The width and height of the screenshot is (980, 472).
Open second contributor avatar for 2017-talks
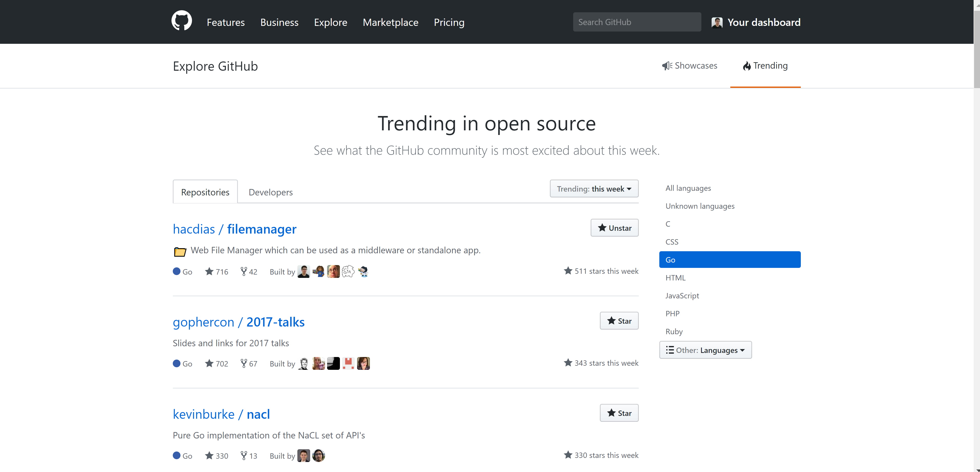(318, 363)
